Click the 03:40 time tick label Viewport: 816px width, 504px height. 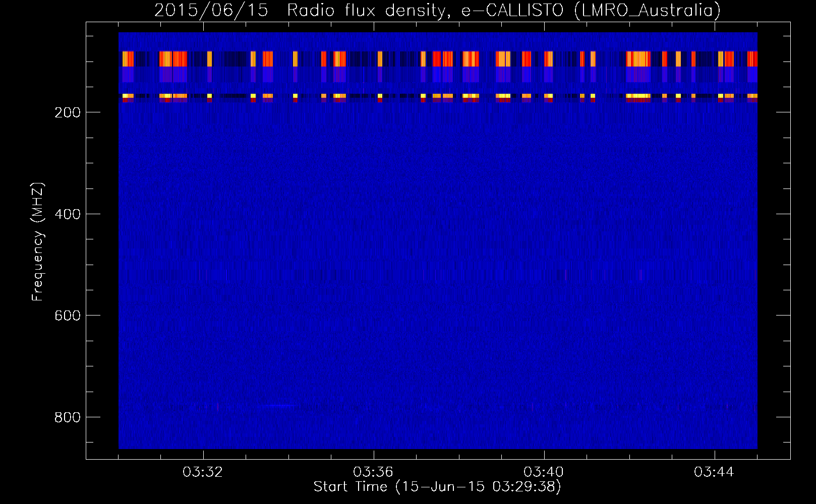[544, 472]
